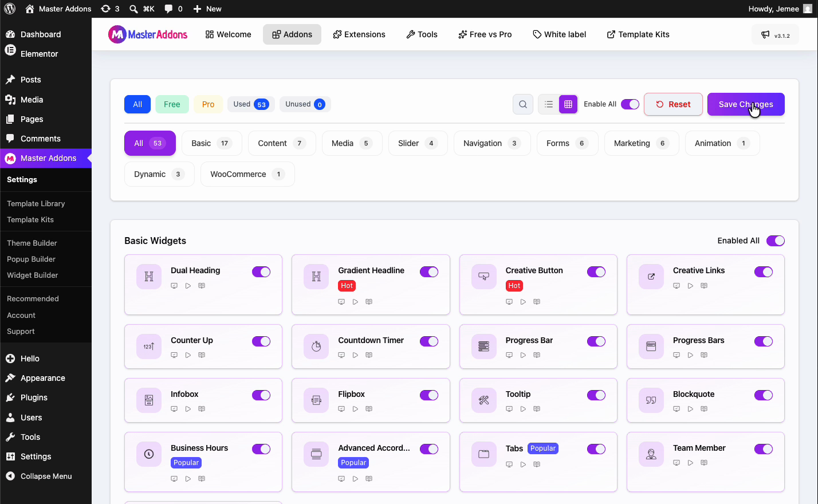Open the Free vs Pro tab
818x504 pixels.
coord(485,34)
